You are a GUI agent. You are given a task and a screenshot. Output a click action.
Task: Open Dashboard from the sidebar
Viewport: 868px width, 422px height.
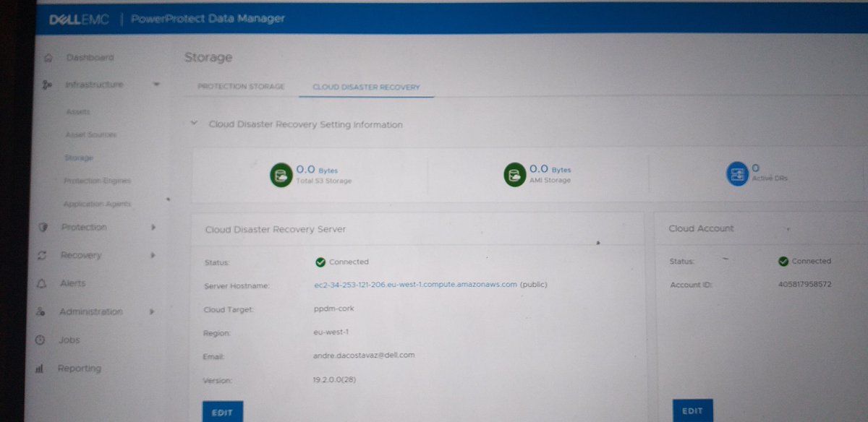(90, 57)
